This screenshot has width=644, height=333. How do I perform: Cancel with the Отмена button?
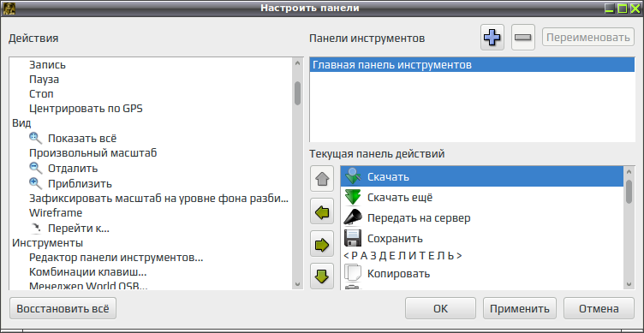[599, 308]
